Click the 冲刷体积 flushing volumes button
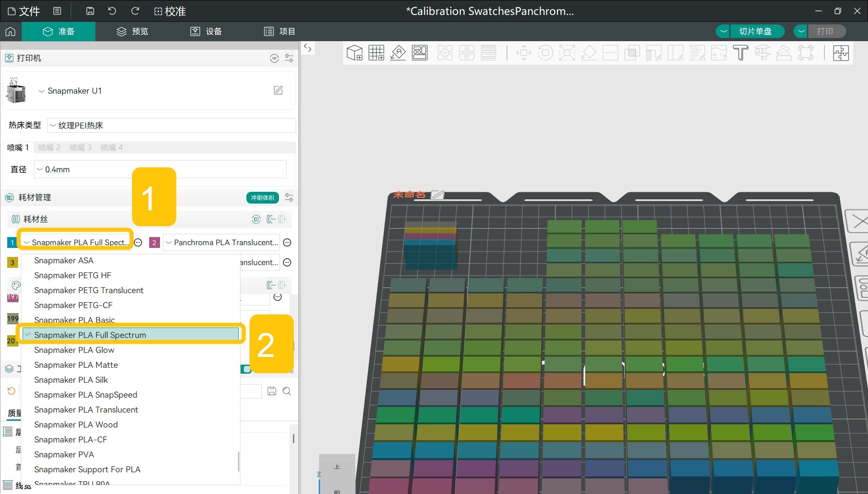 (x=263, y=198)
